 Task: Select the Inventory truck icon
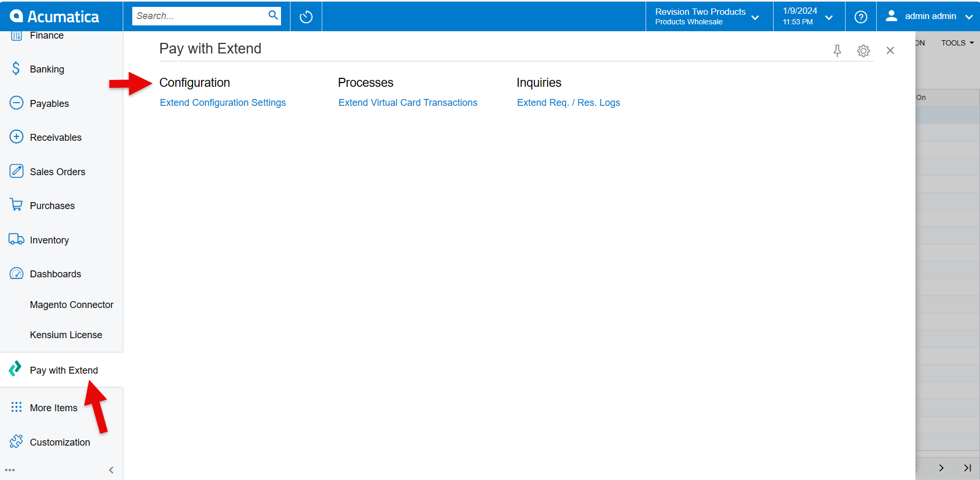click(x=16, y=239)
